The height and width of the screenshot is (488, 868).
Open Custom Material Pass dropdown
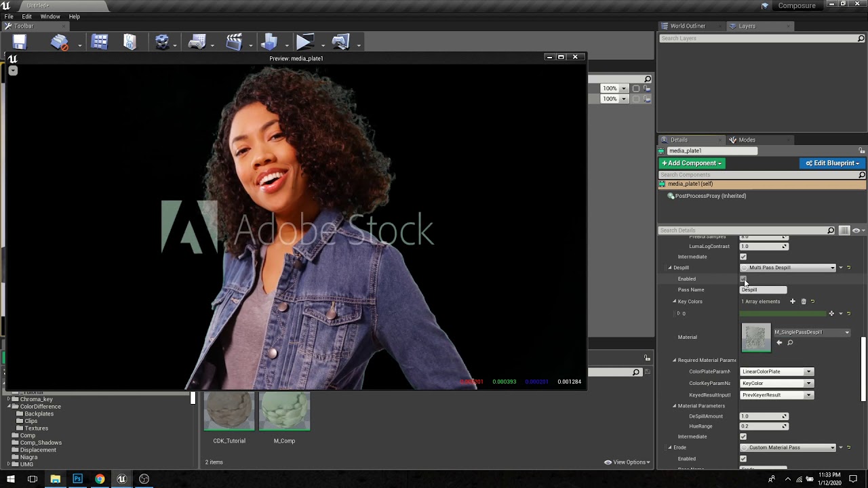(x=788, y=447)
